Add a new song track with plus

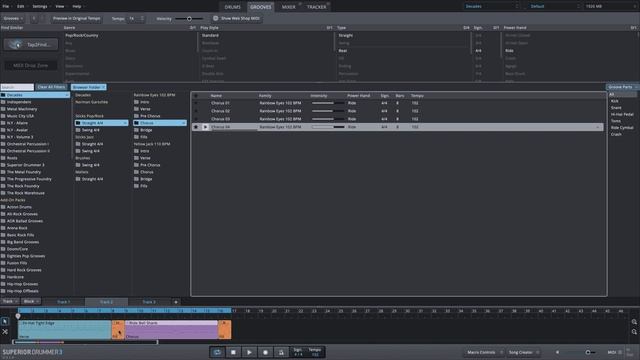(176, 302)
